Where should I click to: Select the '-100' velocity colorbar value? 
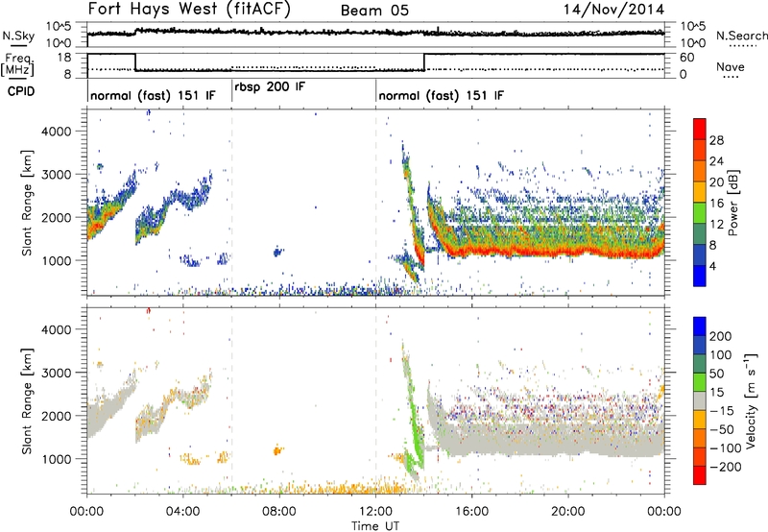[x=726, y=448]
